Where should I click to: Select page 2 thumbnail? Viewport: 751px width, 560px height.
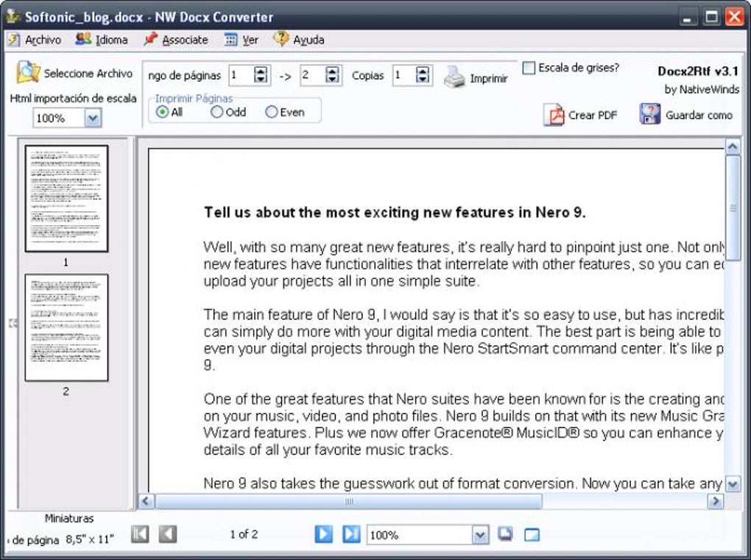click(66, 328)
